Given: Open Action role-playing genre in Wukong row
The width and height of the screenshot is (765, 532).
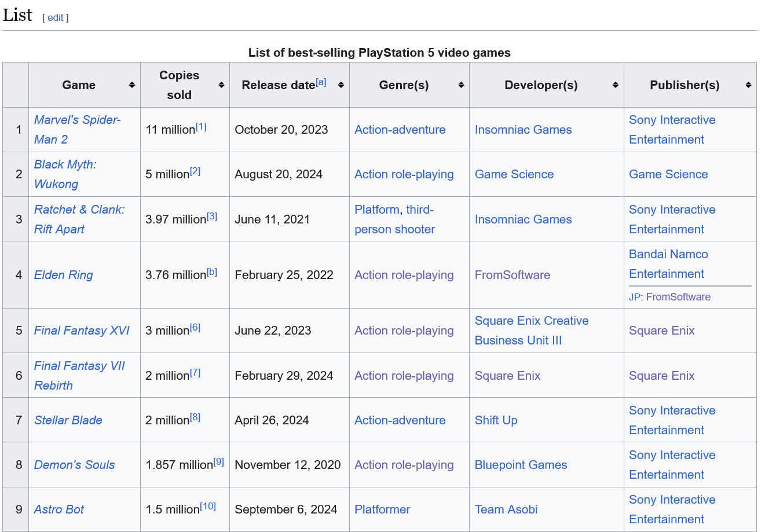Looking at the screenshot, I should [x=404, y=174].
